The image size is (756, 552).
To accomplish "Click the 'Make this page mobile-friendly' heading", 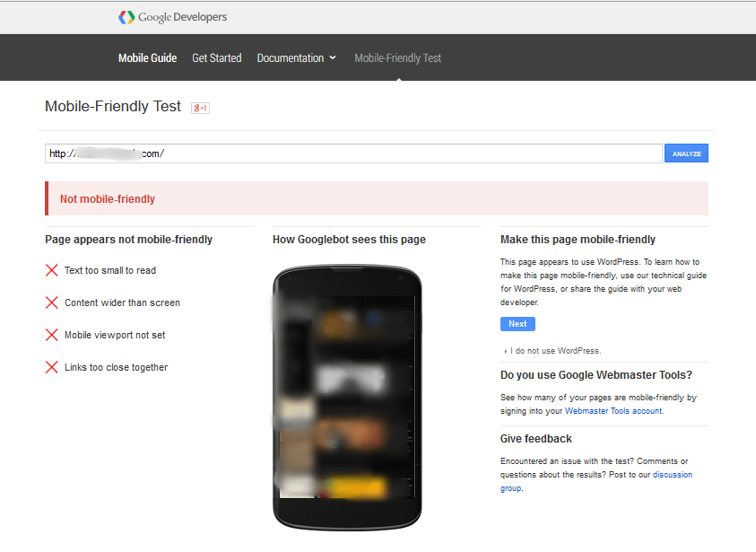I will (578, 240).
